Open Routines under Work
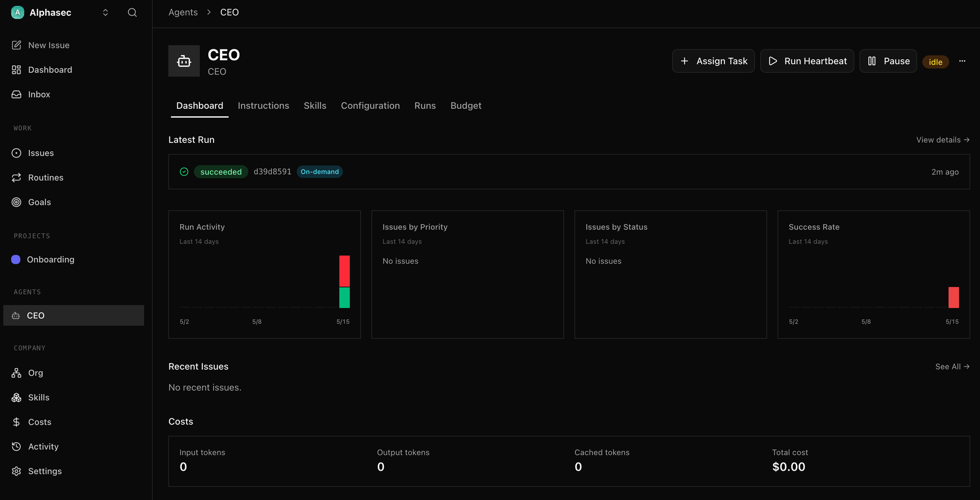980x500 pixels. click(x=73, y=177)
